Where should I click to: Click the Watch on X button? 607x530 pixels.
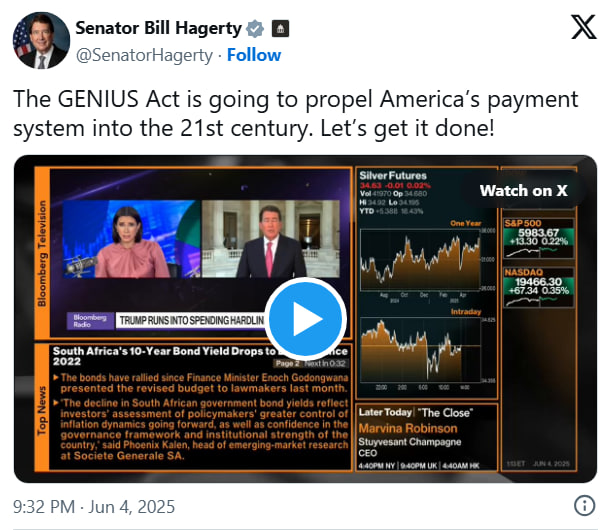523,190
